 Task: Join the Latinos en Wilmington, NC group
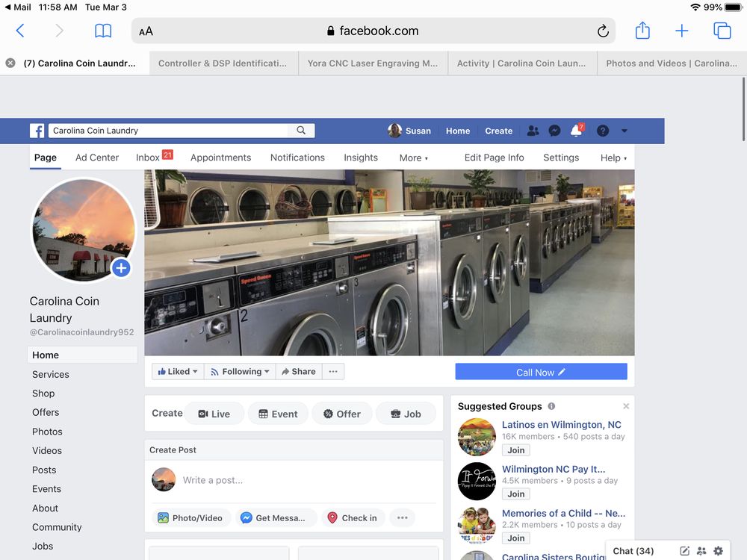click(515, 449)
